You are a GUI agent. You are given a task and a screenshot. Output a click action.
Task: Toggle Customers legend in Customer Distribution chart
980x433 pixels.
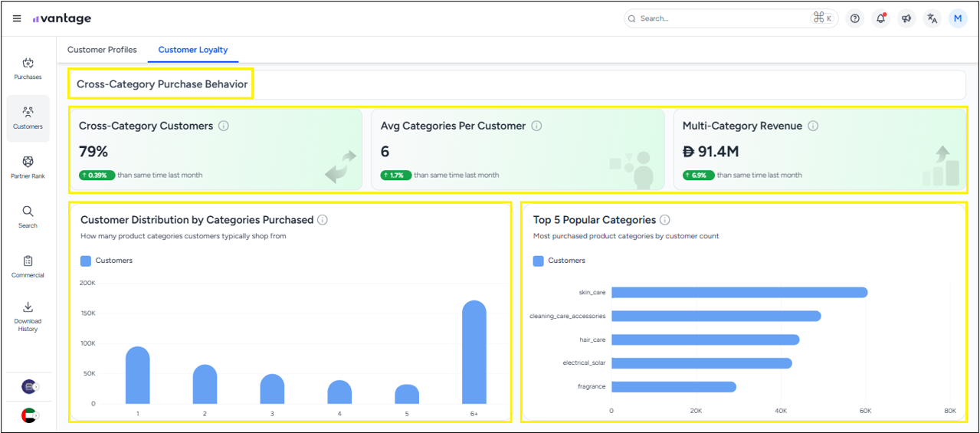point(107,261)
